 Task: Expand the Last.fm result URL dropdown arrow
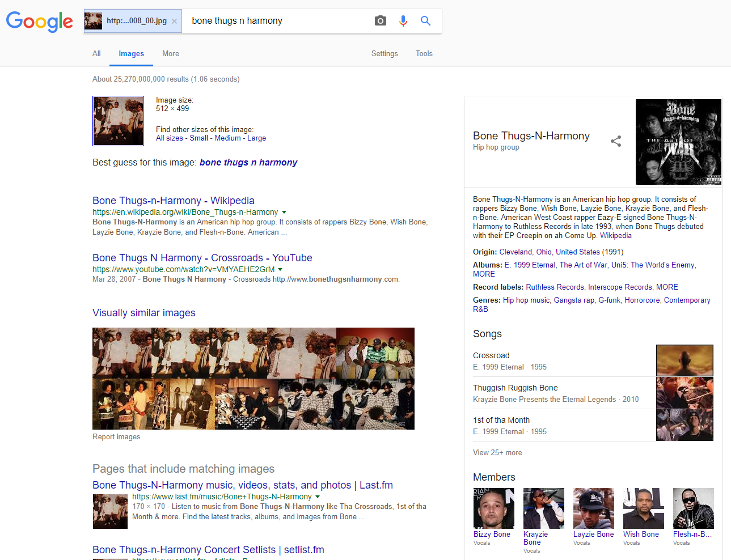(x=318, y=497)
